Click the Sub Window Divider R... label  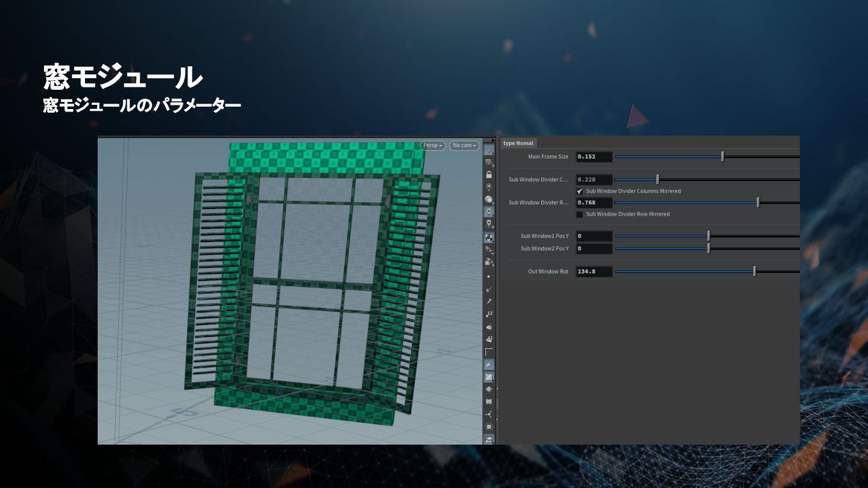coord(538,202)
